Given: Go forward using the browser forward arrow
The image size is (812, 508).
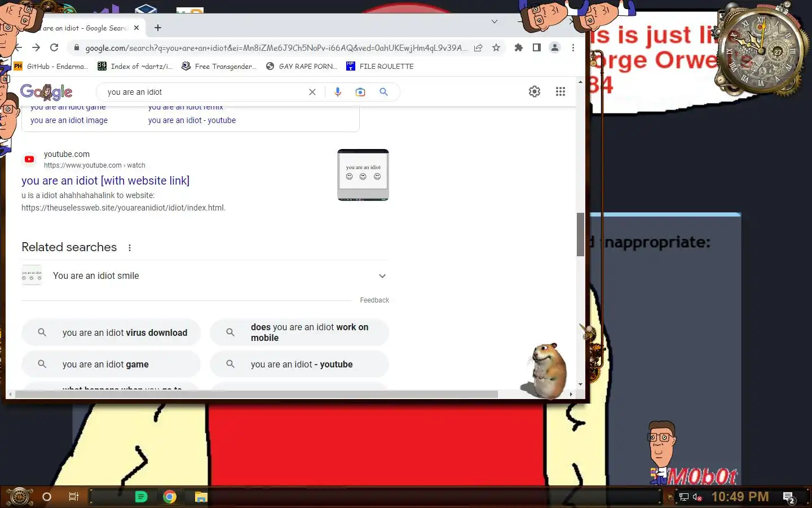Looking at the screenshot, I should click(x=36, y=47).
